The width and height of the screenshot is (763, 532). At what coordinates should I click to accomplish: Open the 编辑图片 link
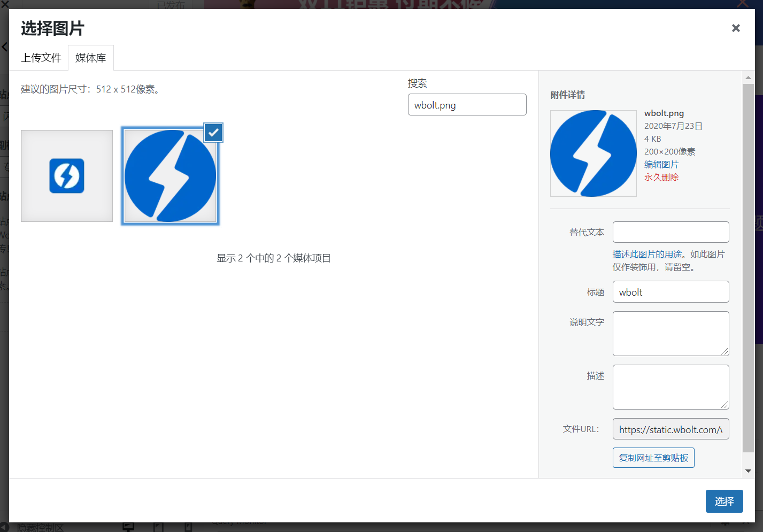(661, 165)
